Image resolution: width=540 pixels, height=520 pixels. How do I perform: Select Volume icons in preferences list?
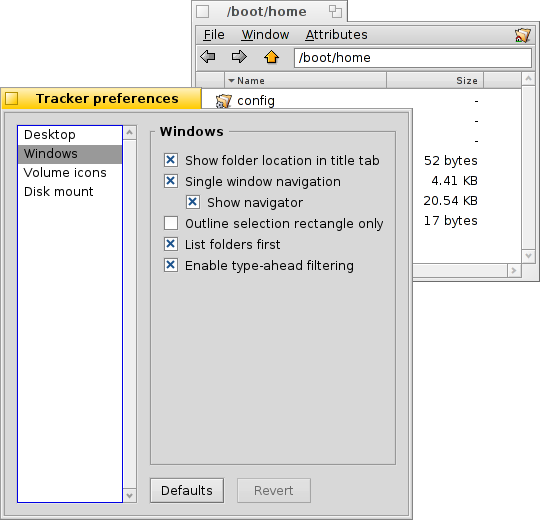(x=70, y=173)
